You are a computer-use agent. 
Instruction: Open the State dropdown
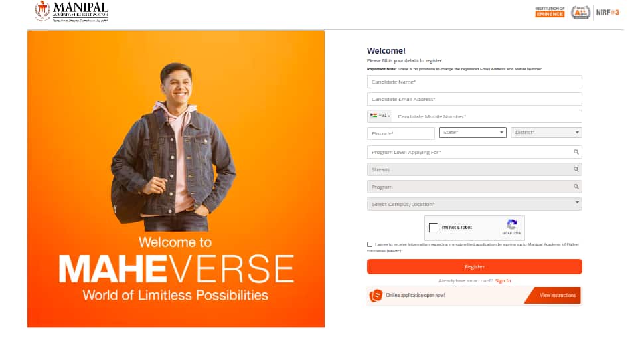coord(472,132)
